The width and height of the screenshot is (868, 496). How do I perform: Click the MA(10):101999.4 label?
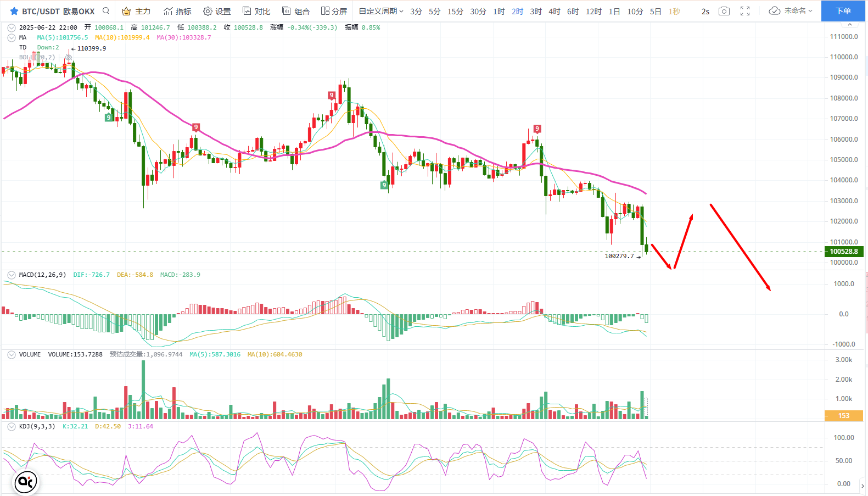pos(122,37)
